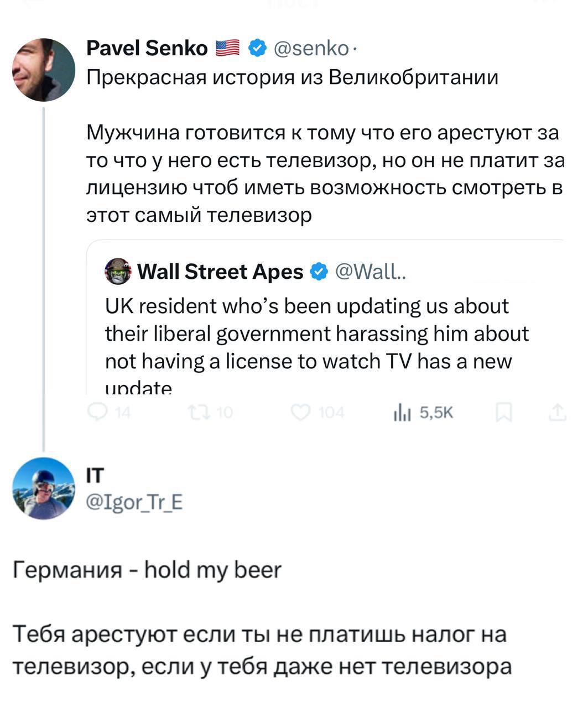Open the Wall Street Apes profile name
Image resolution: width=588 pixels, height=708 pixels.
(220, 272)
